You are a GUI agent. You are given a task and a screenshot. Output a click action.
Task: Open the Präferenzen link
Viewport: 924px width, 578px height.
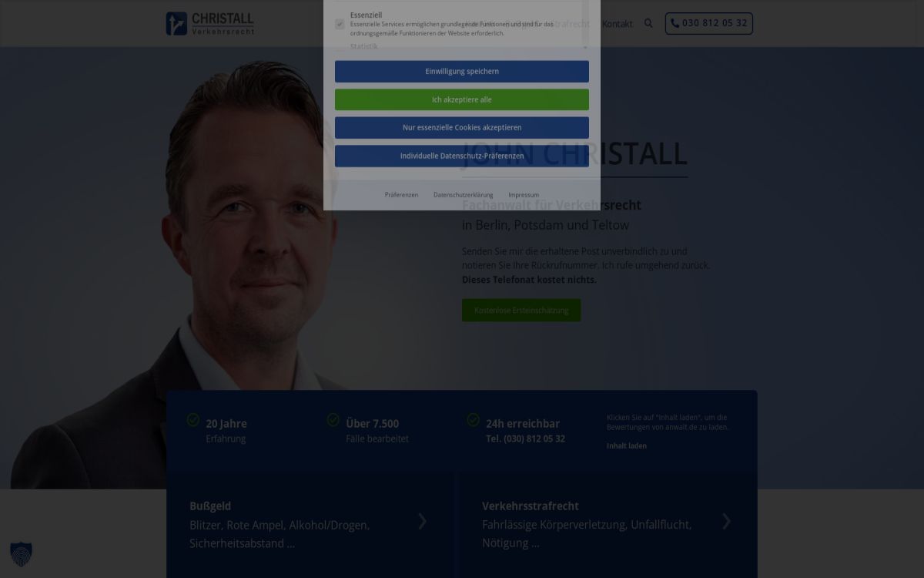pyautogui.click(x=401, y=195)
